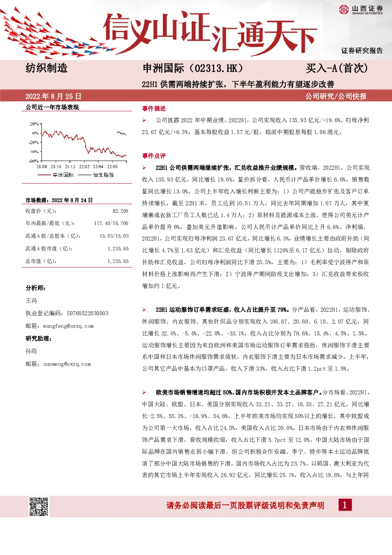Select the 事件描述 section heading
392x555 pixels.
pos(154,108)
